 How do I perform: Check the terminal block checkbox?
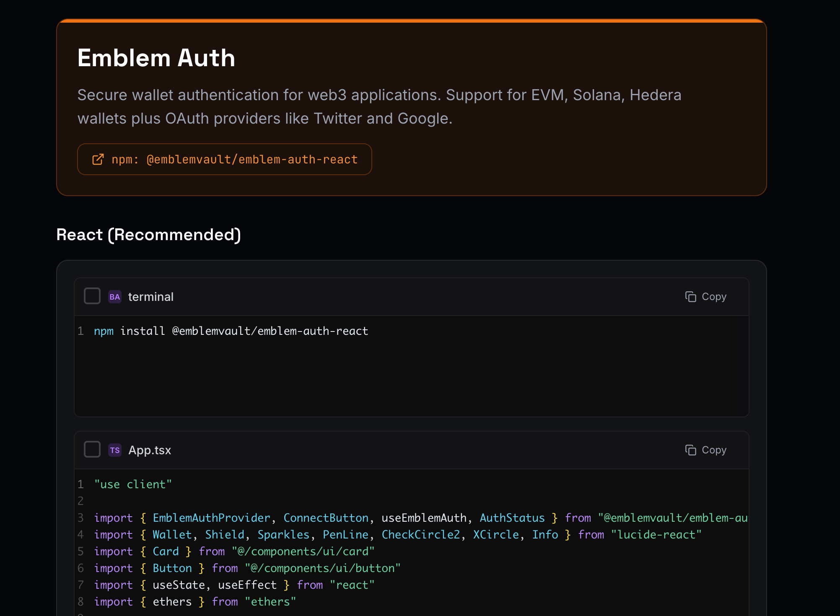pyautogui.click(x=92, y=296)
